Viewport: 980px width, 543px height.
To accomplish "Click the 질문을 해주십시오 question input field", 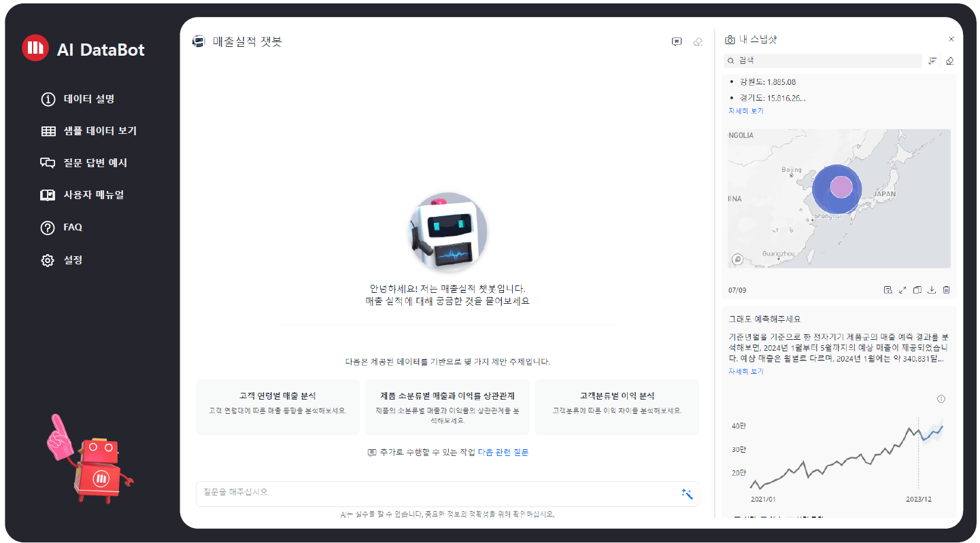I will click(435, 493).
